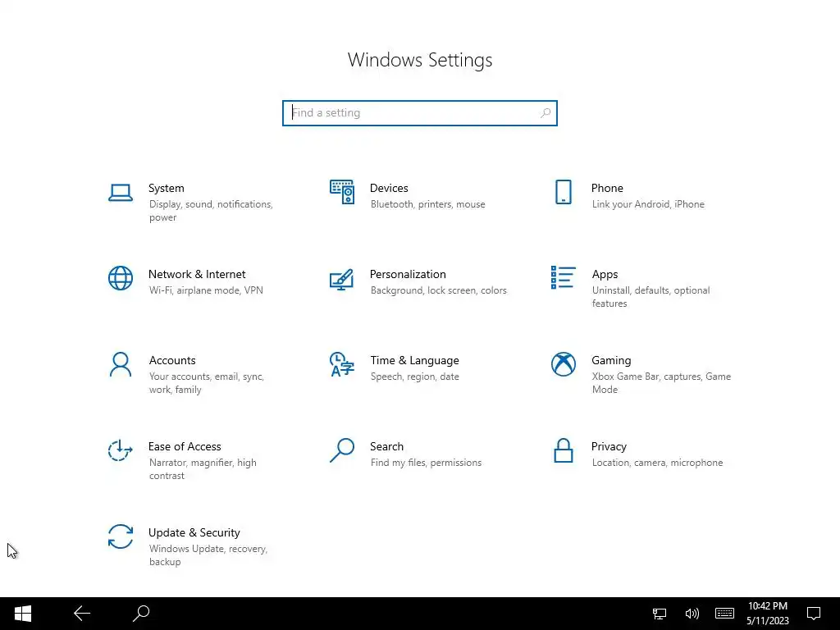The image size is (840, 630).
Task: Click the Ease of Access heading
Action: [185, 447]
